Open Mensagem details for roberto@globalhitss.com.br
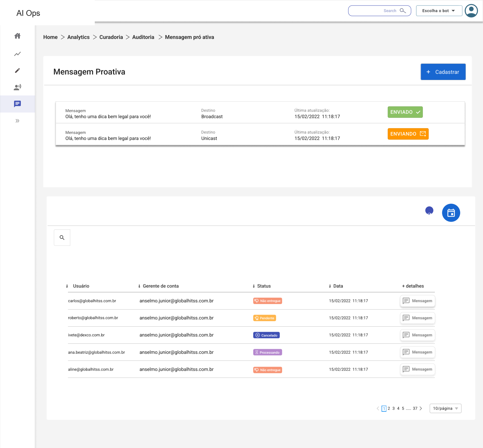Viewport: 483px width, 448px height. point(417,318)
